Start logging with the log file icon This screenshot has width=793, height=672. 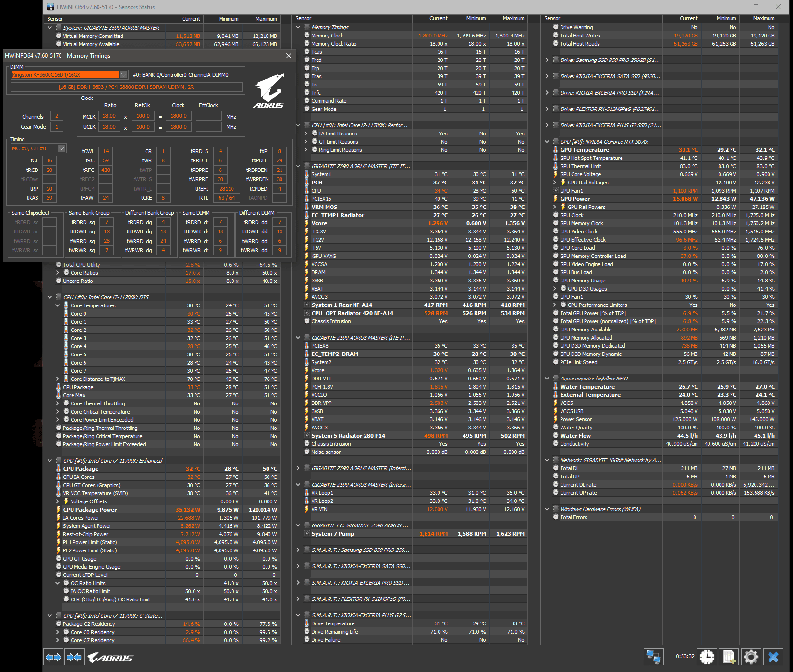coord(729,657)
